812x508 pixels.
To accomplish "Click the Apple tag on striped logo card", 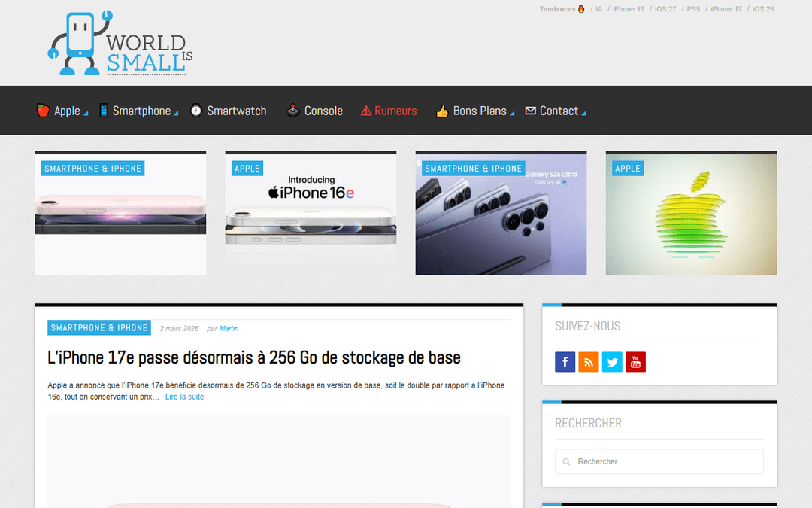I will [x=628, y=169].
